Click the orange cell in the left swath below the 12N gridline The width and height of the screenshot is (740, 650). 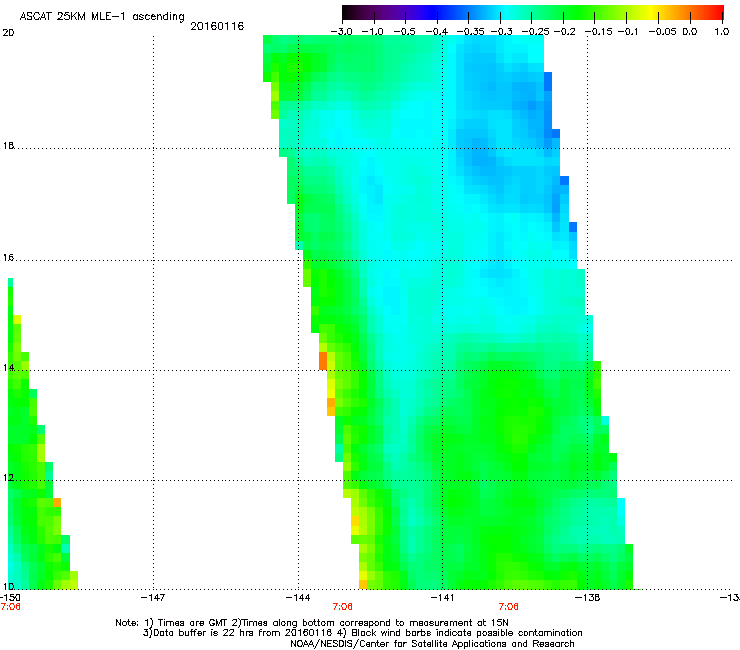pyautogui.click(x=57, y=502)
